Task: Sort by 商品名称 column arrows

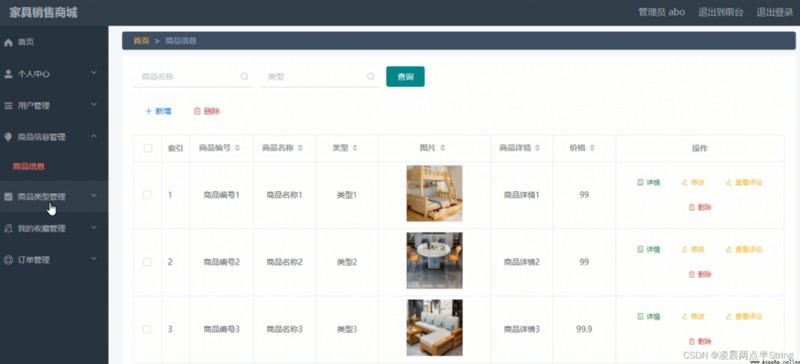Action: 301,148
